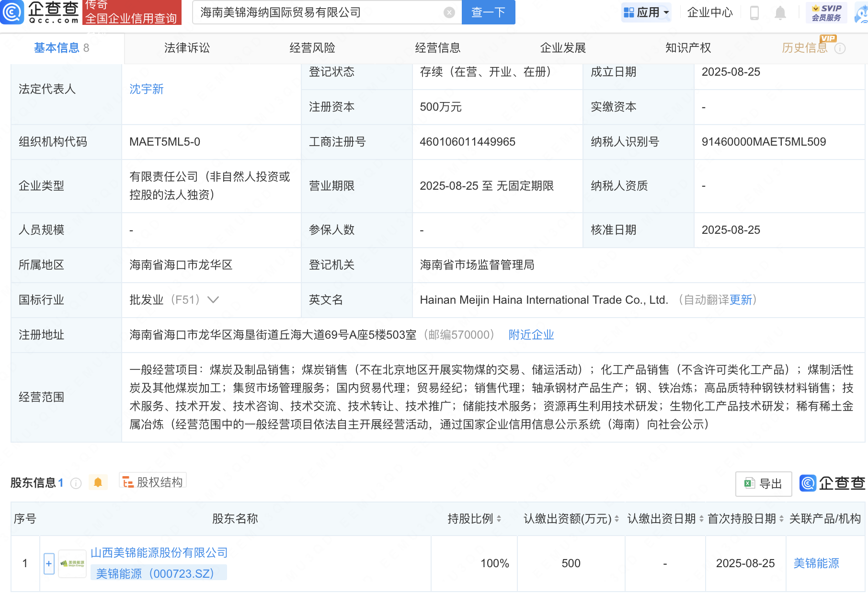This screenshot has height=594, width=868.
Task: Open the mobile phone app icon
Action: (x=754, y=12)
